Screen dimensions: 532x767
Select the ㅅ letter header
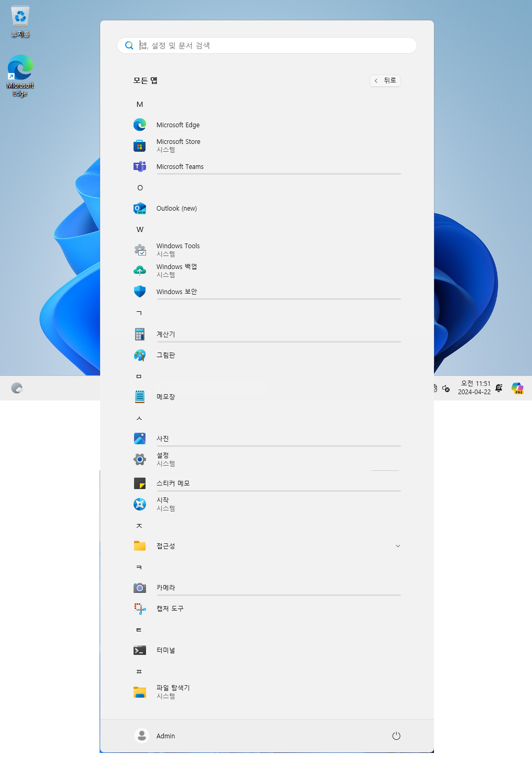pyautogui.click(x=139, y=418)
